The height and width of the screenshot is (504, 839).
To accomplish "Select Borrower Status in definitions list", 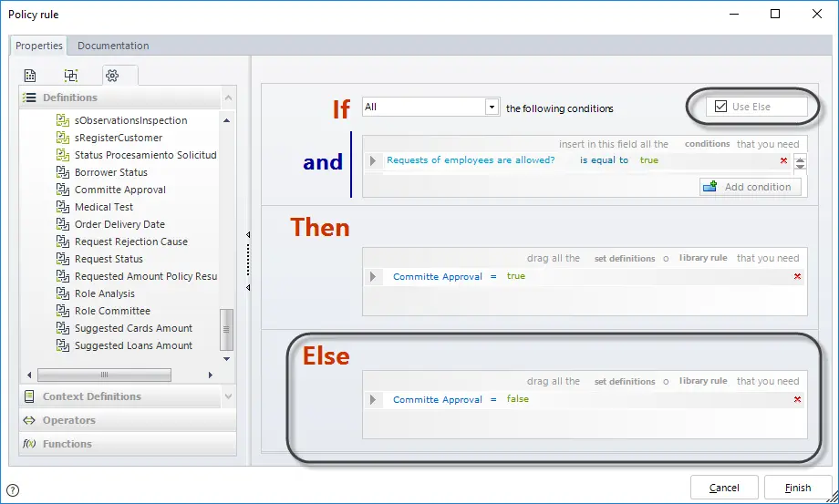I will (x=110, y=172).
